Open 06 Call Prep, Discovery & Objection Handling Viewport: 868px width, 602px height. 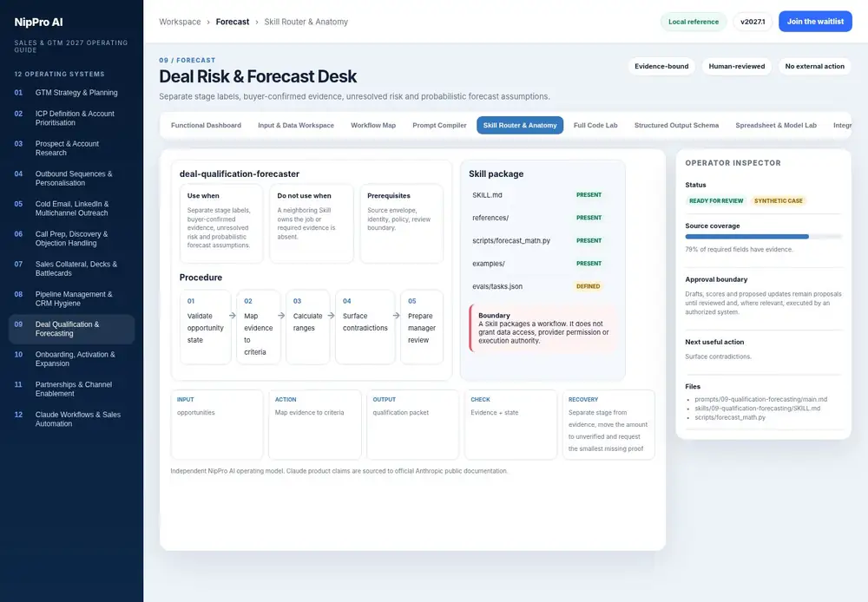(71, 239)
